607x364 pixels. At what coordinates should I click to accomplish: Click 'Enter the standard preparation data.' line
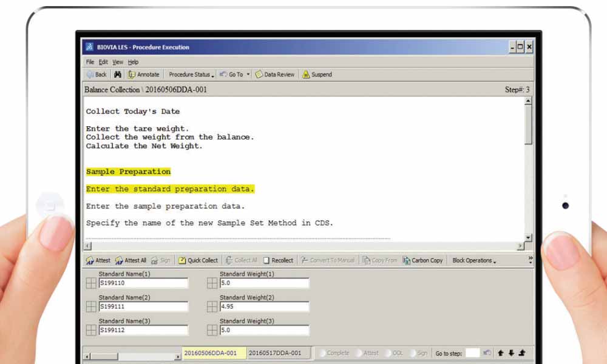[170, 189]
